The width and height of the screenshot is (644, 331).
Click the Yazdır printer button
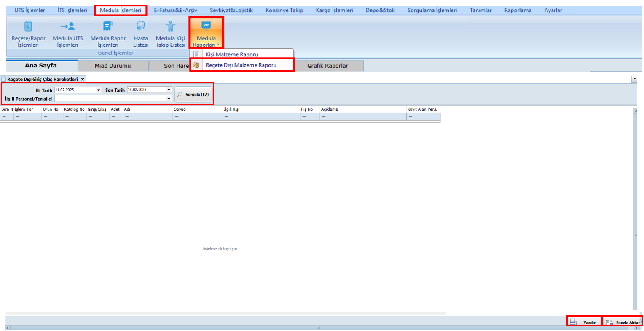pyautogui.click(x=585, y=322)
